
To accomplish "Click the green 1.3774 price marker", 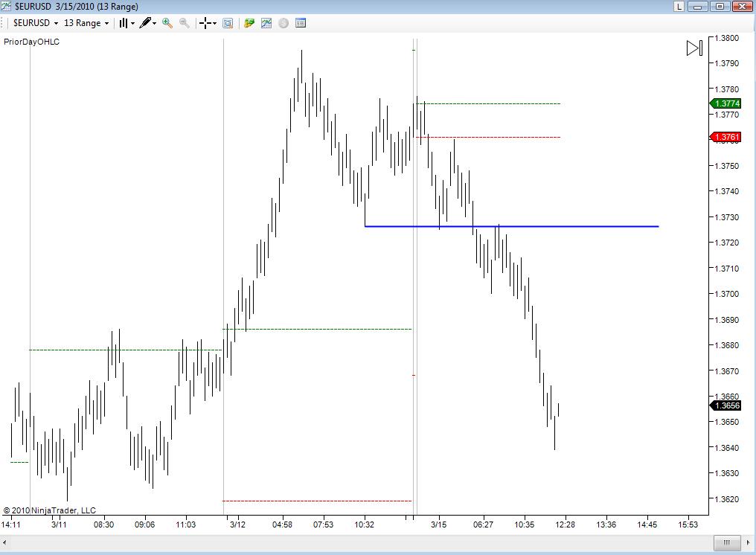I will tap(725, 103).
